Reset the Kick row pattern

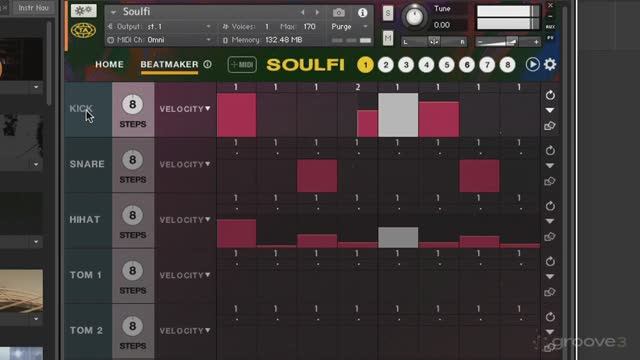[x=550, y=95]
